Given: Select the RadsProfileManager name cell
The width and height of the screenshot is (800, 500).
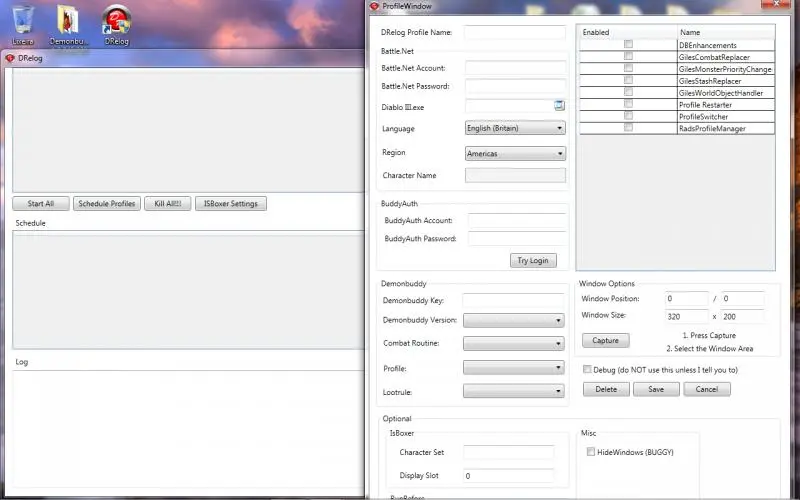Looking at the screenshot, I should tap(726, 129).
